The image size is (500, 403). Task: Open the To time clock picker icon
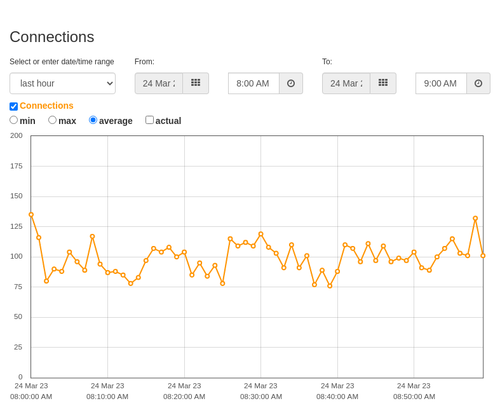pos(478,83)
